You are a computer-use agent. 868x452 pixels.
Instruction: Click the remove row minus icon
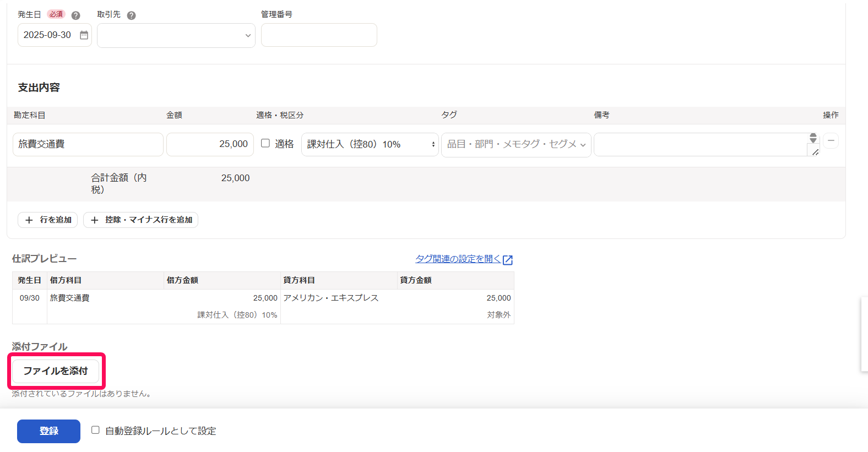pyautogui.click(x=831, y=140)
